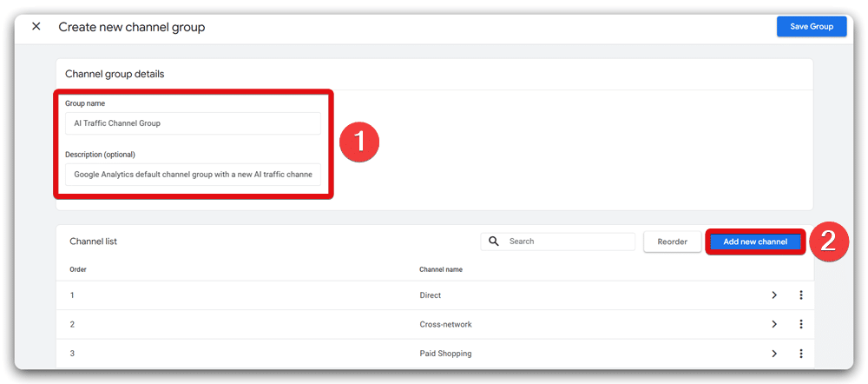
Task: Click order number 1 cell
Action: tap(72, 295)
